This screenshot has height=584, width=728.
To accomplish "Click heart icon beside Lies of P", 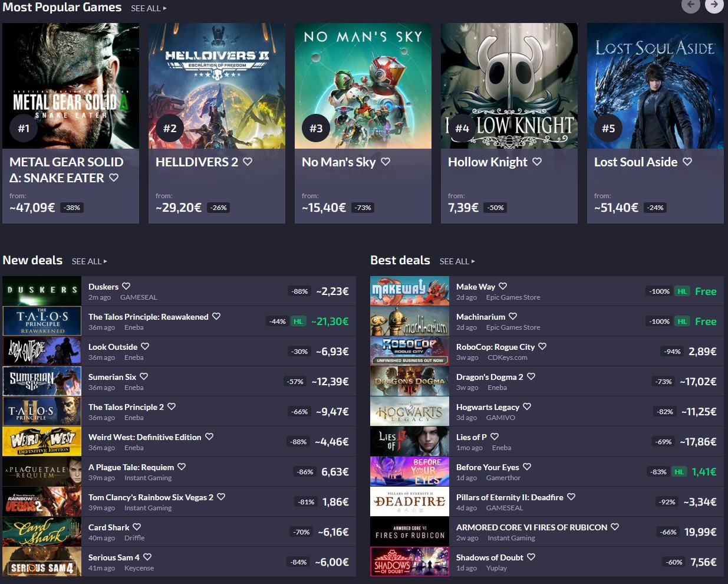I will coord(495,437).
